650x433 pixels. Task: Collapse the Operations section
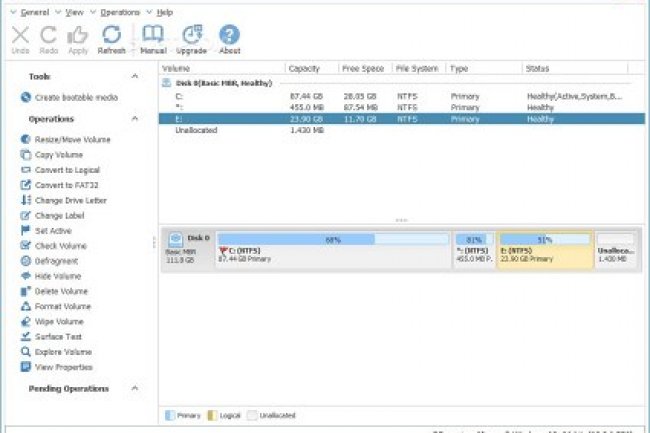pyautogui.click(x=135, y=119)
